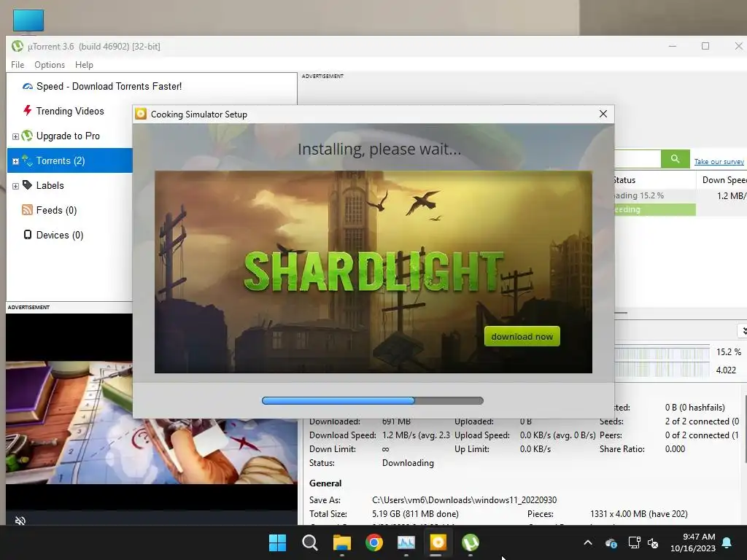Click the 4.022 availability bar

pos(662,370)
